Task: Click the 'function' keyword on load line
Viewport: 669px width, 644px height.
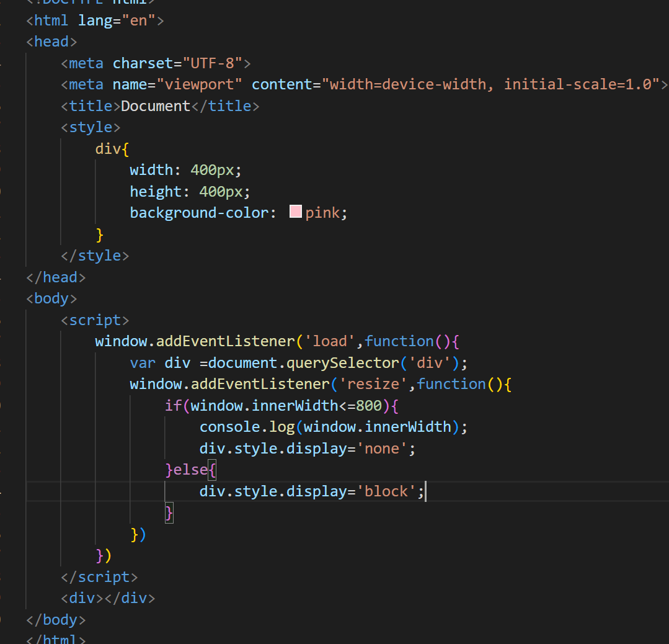Action: pos(399,341)
